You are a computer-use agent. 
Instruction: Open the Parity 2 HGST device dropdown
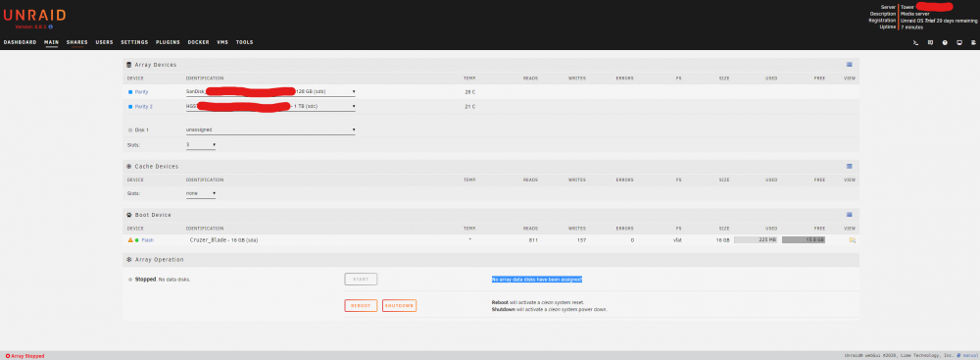pyautogui.click(x=270, y=107)
